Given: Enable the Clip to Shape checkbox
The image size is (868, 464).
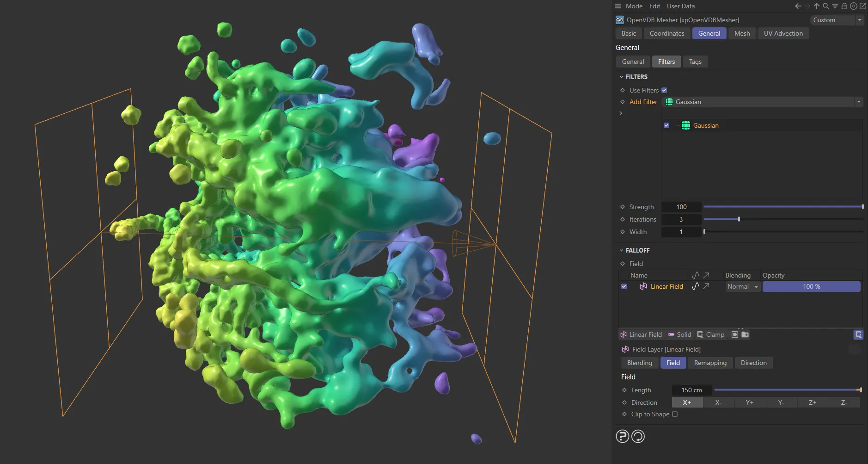Looking at the screenshot, I should coord(675,414).
